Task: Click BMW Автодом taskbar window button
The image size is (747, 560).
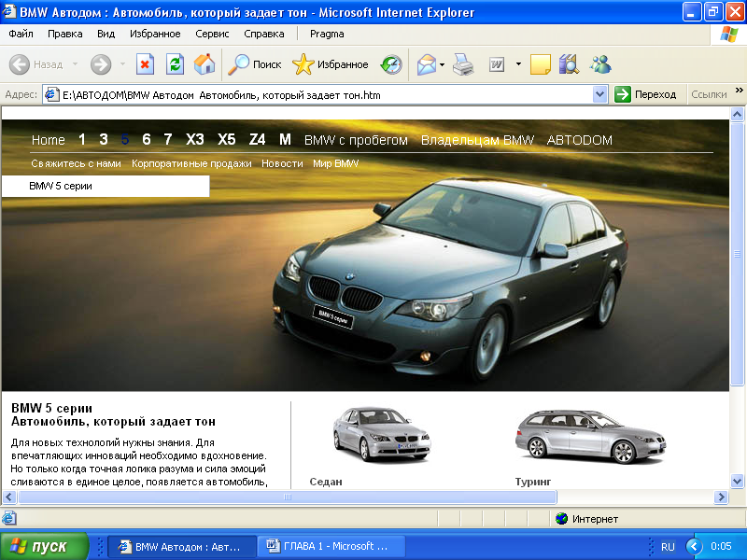Action: click(182, 546)
